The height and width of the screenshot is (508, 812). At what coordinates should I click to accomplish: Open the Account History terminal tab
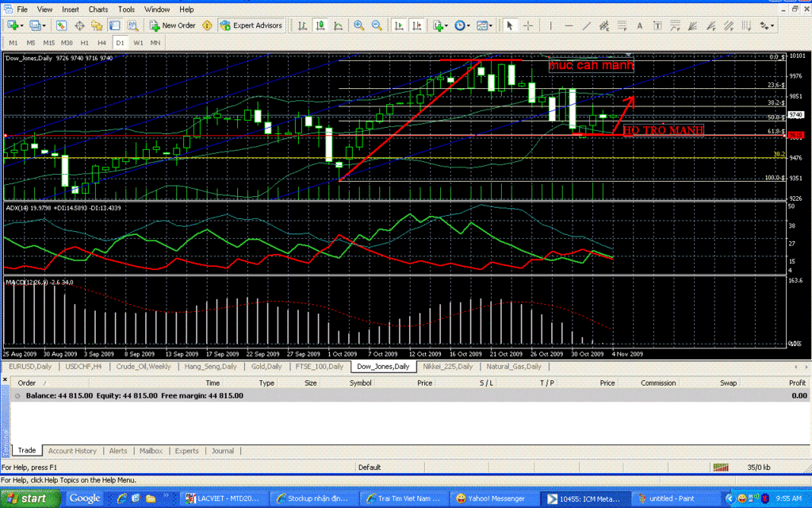click(x=72, y=451)
